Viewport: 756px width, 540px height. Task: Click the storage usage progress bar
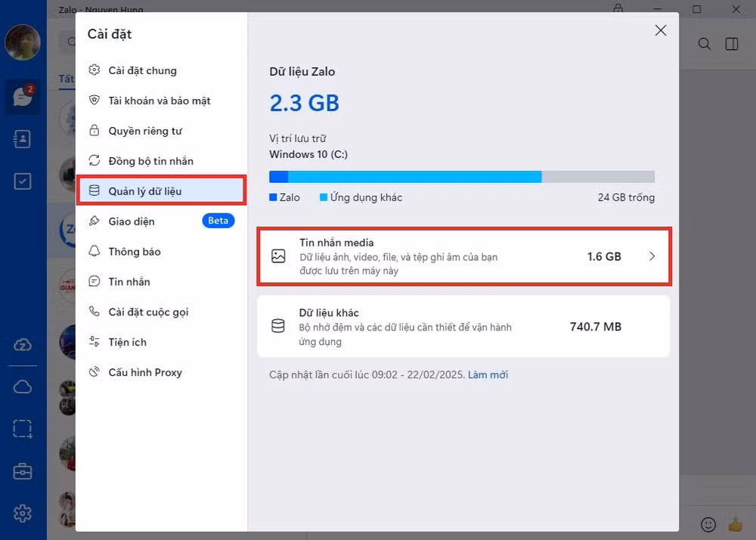[x=462, y=176]
